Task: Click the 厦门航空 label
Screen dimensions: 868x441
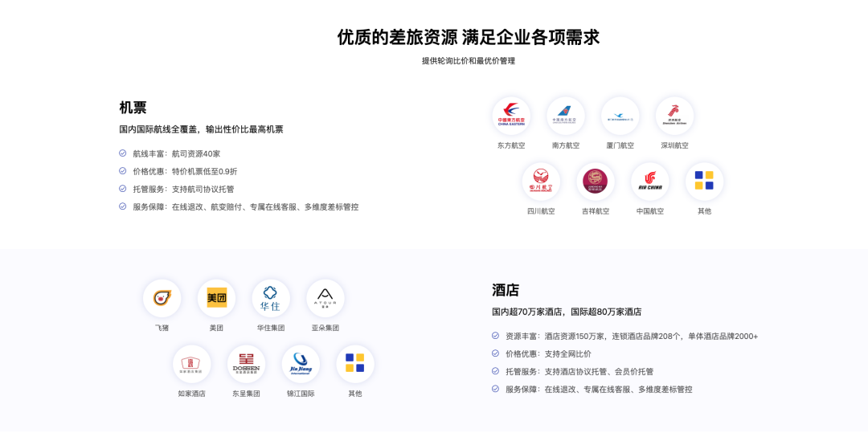Action: (620, 145)
